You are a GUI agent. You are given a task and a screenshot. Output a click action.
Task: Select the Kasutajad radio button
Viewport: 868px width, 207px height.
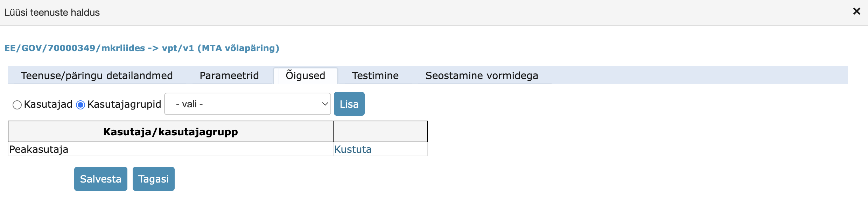click(x=17, y=104)
